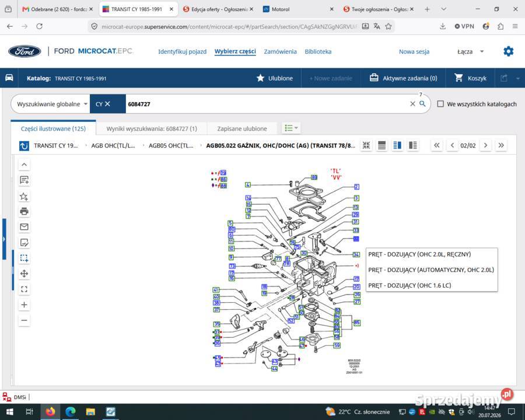Switch to Zapisane ulubione tab
The height and width of the screenshot is (420, 525).
pos(242,128)
